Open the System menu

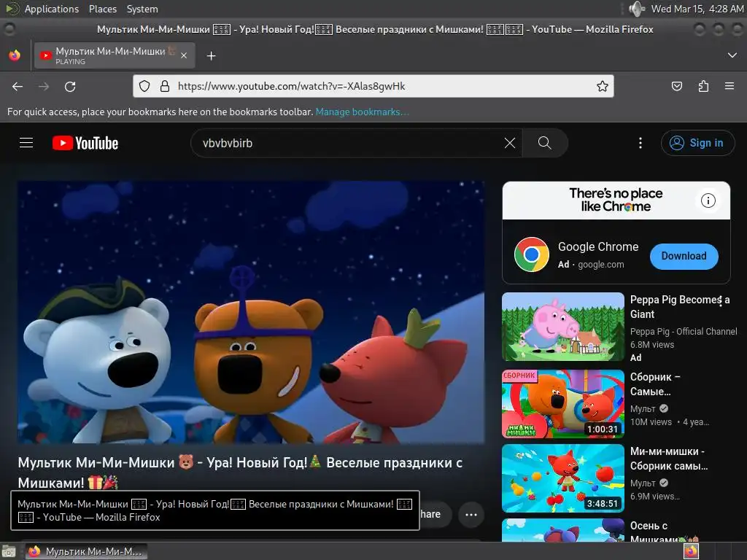click(142, 9)
